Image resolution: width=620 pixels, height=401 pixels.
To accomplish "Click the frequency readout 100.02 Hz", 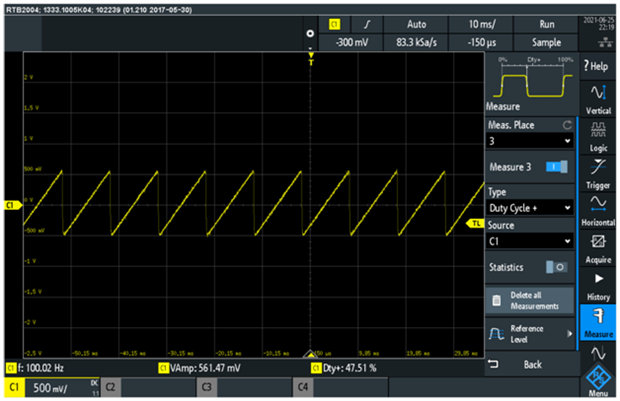I will coord(36,368).
